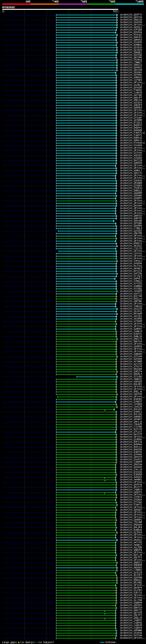Select the UniRef100_A5VN07 label
Screen dimensions: 146x644
[x=131, y=419]
